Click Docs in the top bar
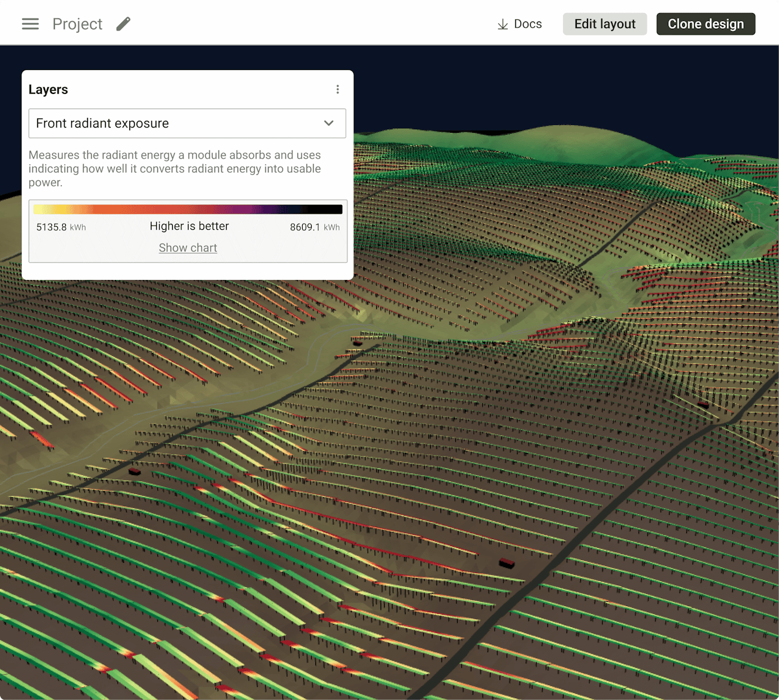 [527, 24]
